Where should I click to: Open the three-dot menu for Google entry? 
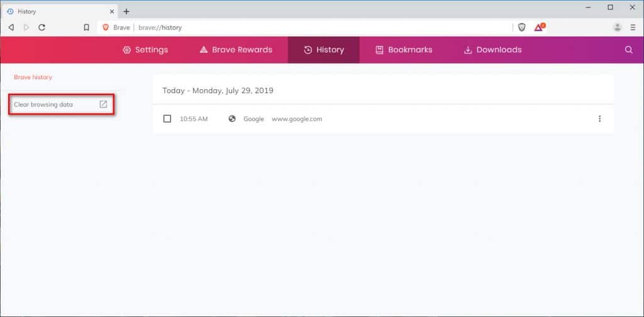pos(599,119)
